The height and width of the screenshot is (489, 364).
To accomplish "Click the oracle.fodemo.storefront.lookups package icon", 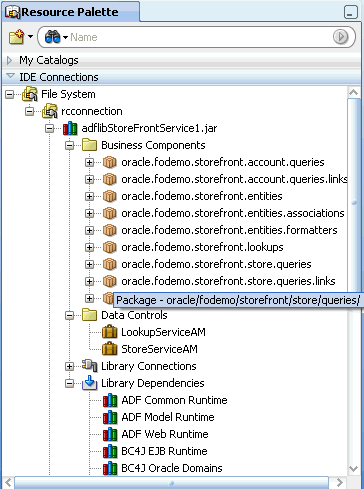I will 109,247.
